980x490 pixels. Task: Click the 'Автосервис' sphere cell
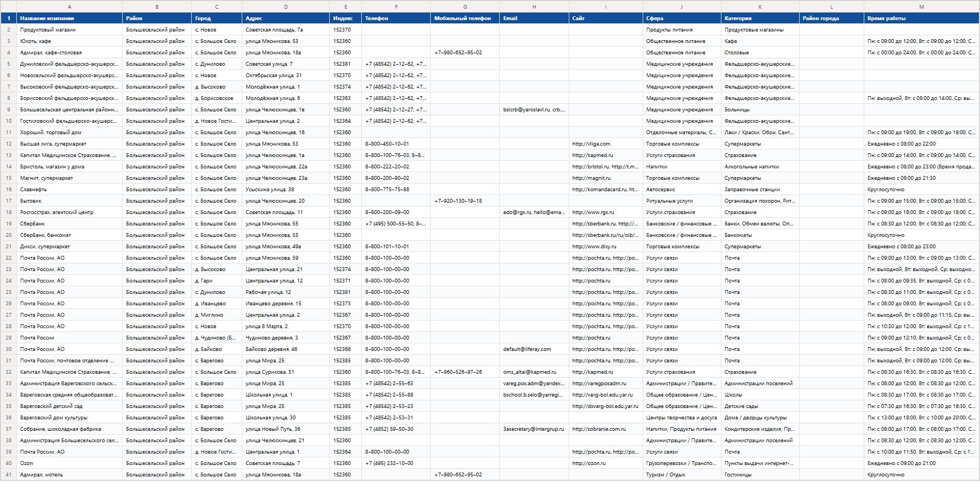coord(682,190)
